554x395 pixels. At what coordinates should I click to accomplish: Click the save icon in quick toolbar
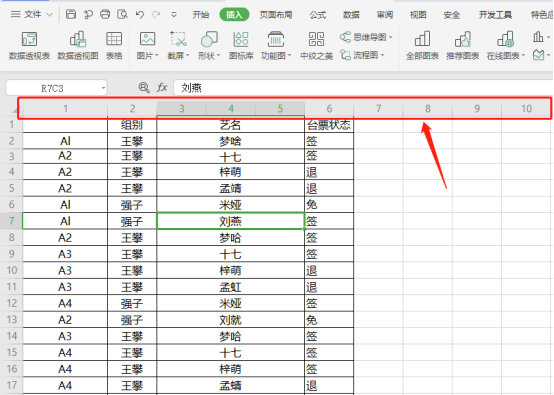coord(71,14)
